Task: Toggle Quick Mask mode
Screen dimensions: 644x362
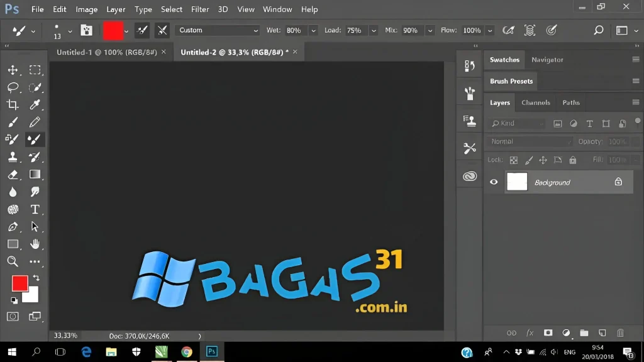Action: tap(13, 317)
